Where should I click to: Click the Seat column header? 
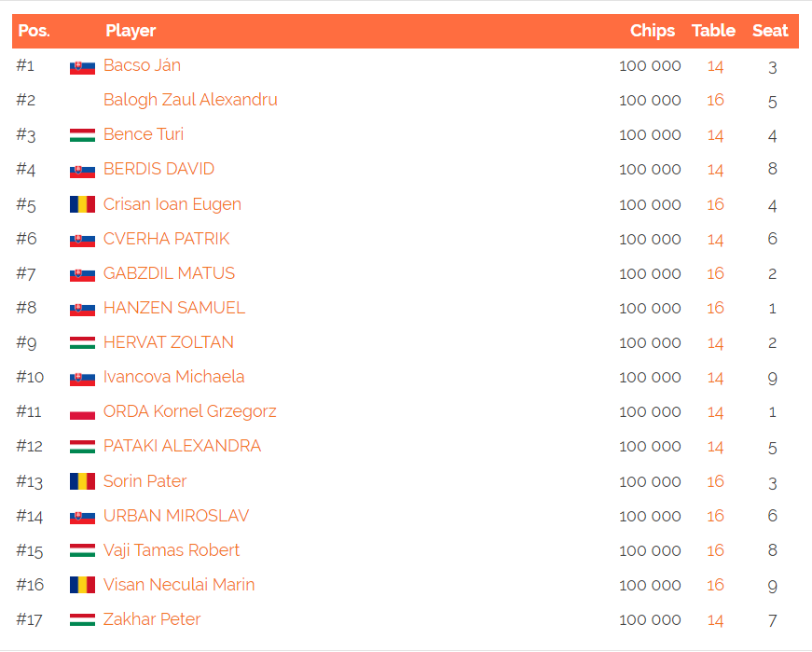tap(770, 31)
